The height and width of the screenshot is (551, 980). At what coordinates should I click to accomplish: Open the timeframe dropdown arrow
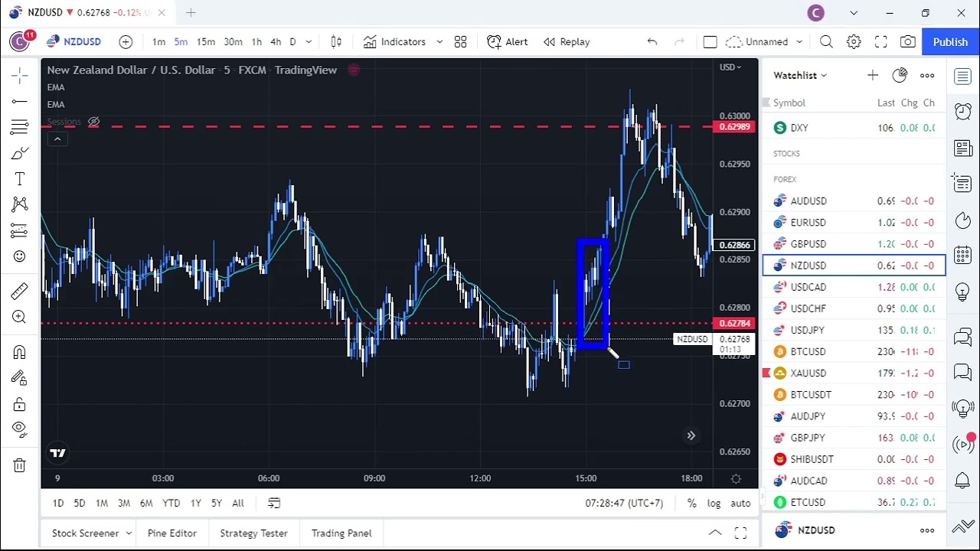pos(309,42)
